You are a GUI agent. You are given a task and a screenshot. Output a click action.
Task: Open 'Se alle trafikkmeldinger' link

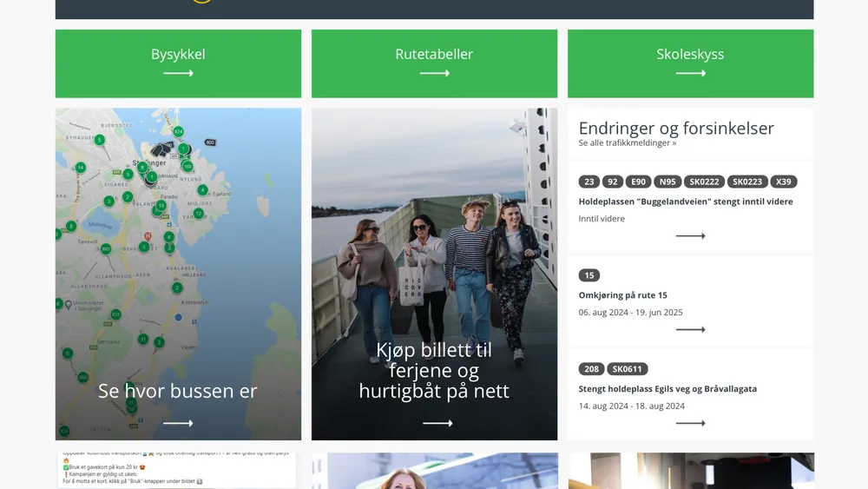628,143
